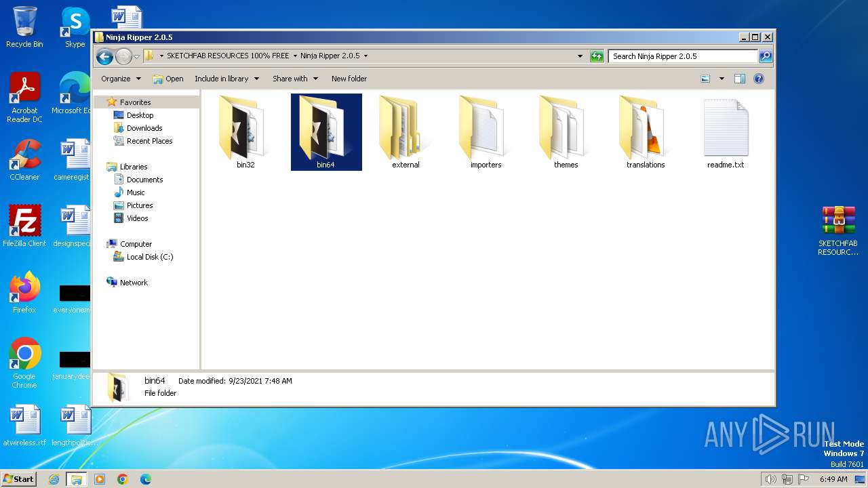This screenshot has width=868, height=488.
Task: Change the view icon mode
Action: click(705, 79)
